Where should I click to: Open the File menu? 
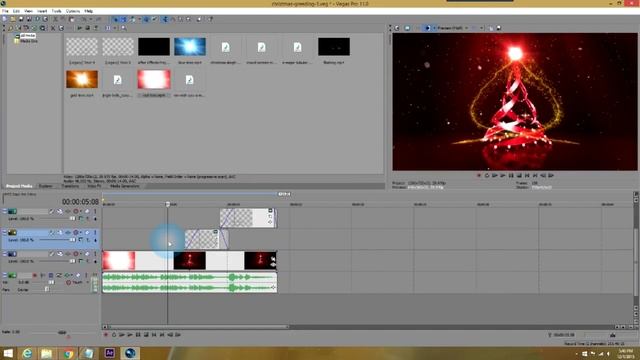click(x=5, y=11)
